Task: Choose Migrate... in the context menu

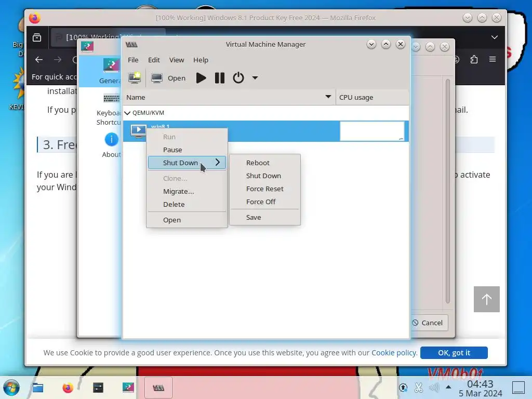Action: (187, 191)
